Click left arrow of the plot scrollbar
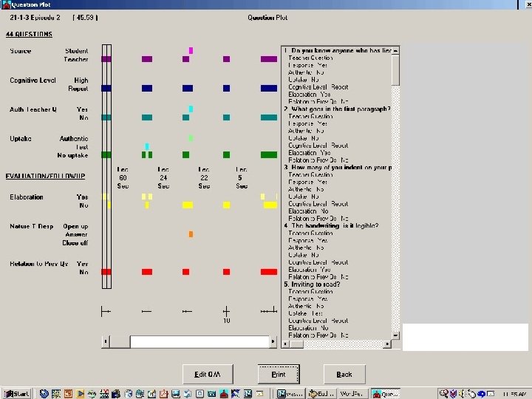This screenshot has height=399, width=532. click(106, 341)
